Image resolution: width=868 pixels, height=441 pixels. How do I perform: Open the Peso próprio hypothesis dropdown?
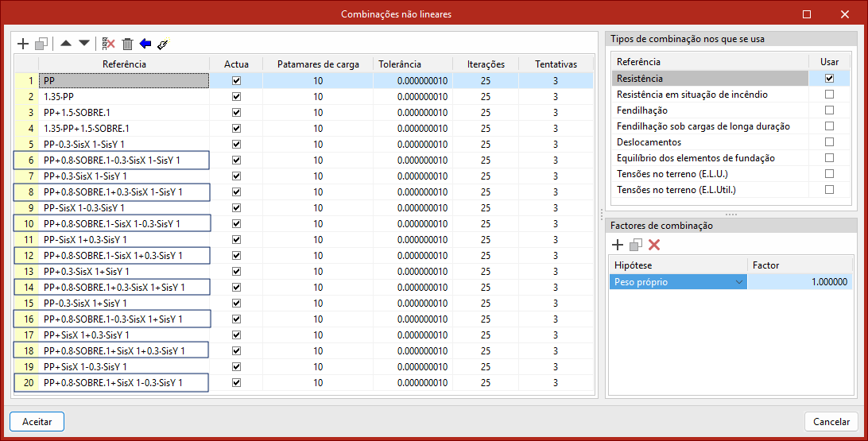(x=739, y=282)
